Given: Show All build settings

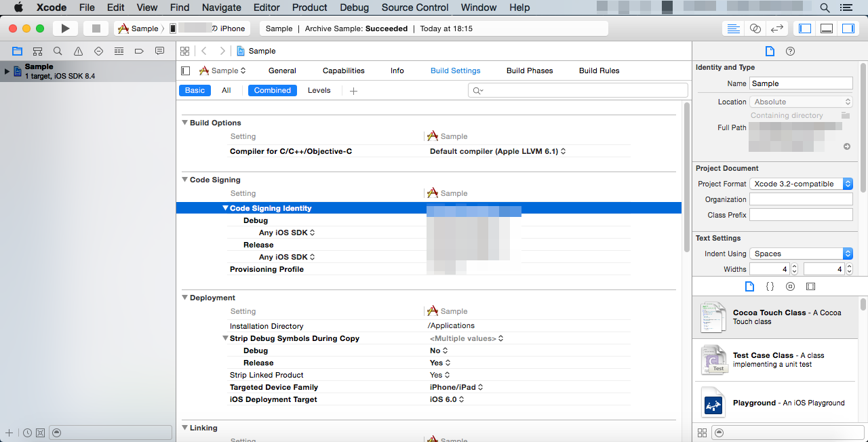Looking at the screenshot, I should 226,90.
